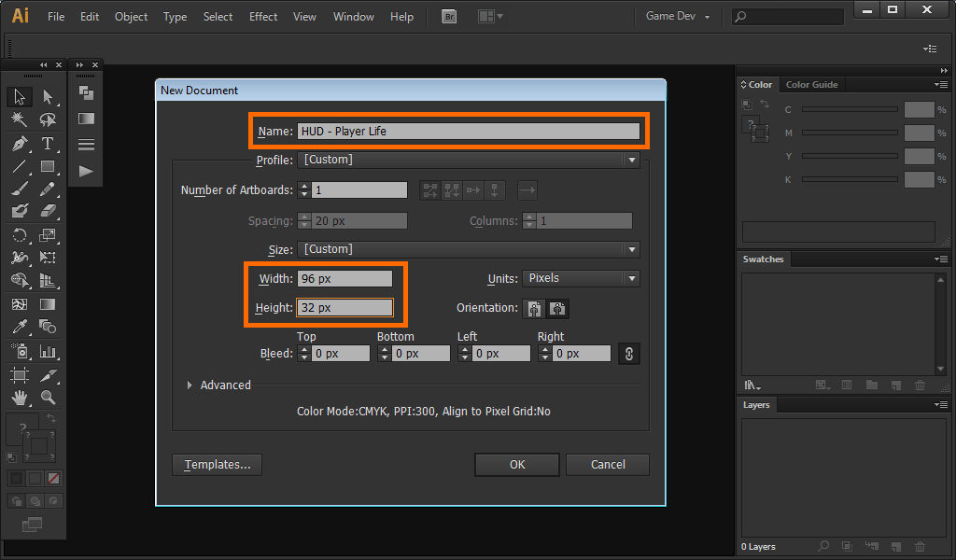Pick the Rectangle shape tool
Image resolution: width=956 pixels, height=560 pixels.
click(48, 167)
